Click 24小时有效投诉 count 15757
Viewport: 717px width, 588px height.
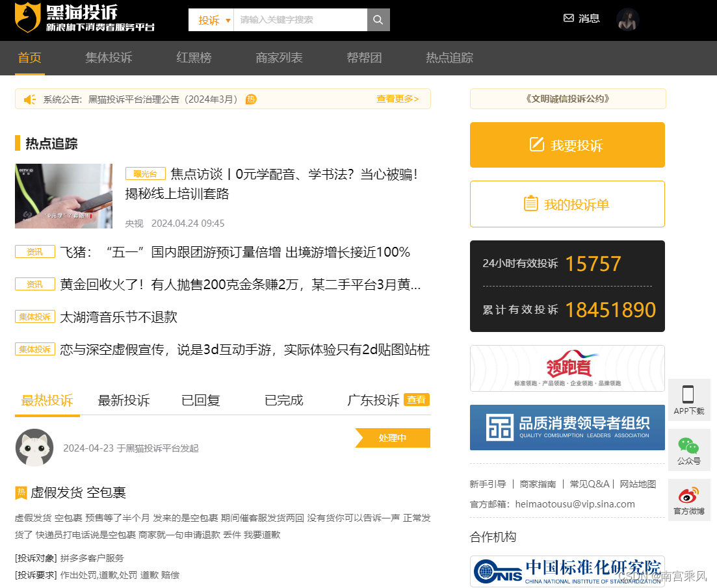(x=593, y=264)
